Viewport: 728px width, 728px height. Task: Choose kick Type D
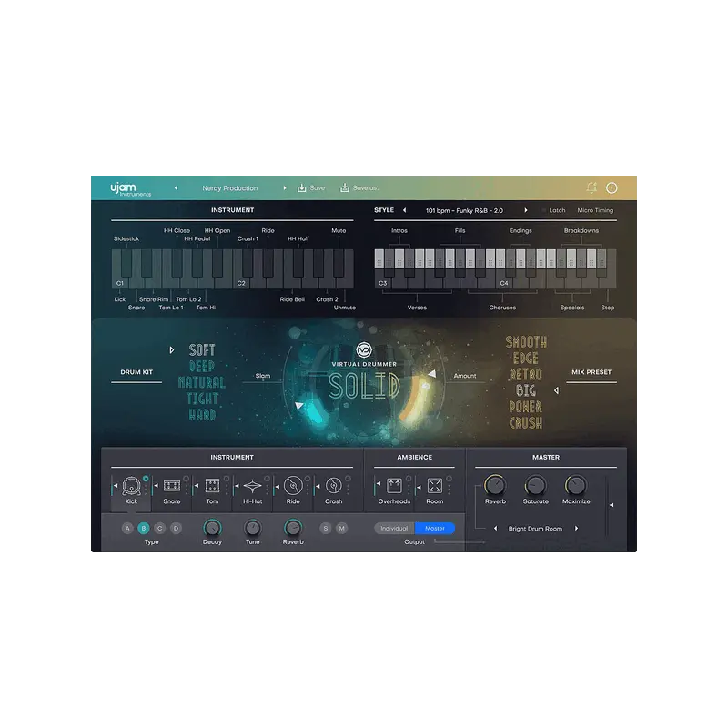click(x=176, y=529)
